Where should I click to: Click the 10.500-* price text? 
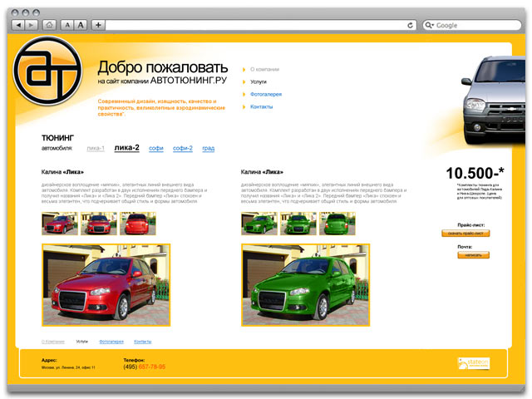[x=475, y=174]
